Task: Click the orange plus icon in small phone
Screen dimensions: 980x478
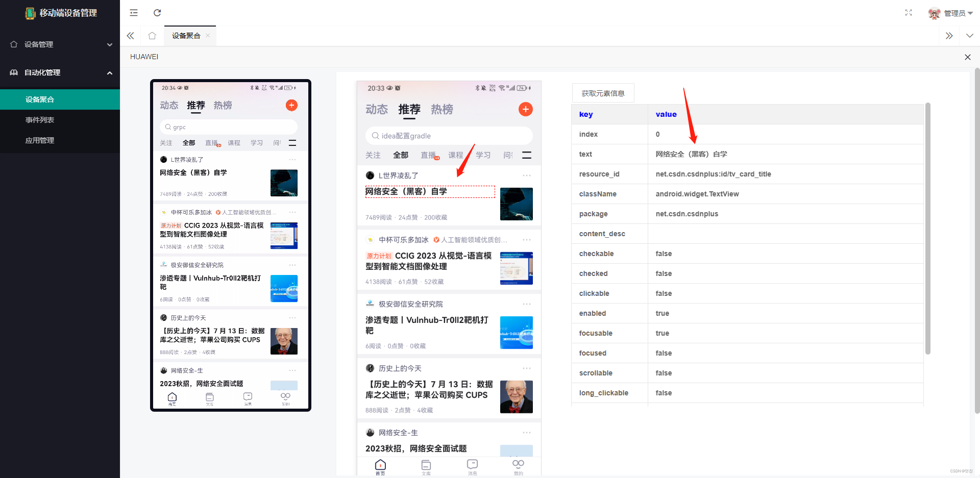Action: click(x=291, y=105)
